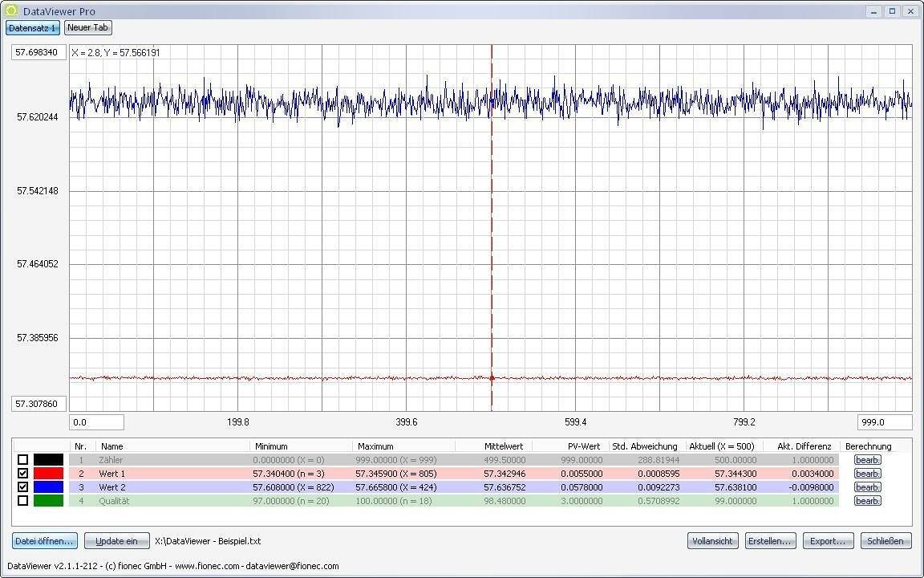Click the Berechnung column header
Screen dimensions: 924x578
[869, 446]
